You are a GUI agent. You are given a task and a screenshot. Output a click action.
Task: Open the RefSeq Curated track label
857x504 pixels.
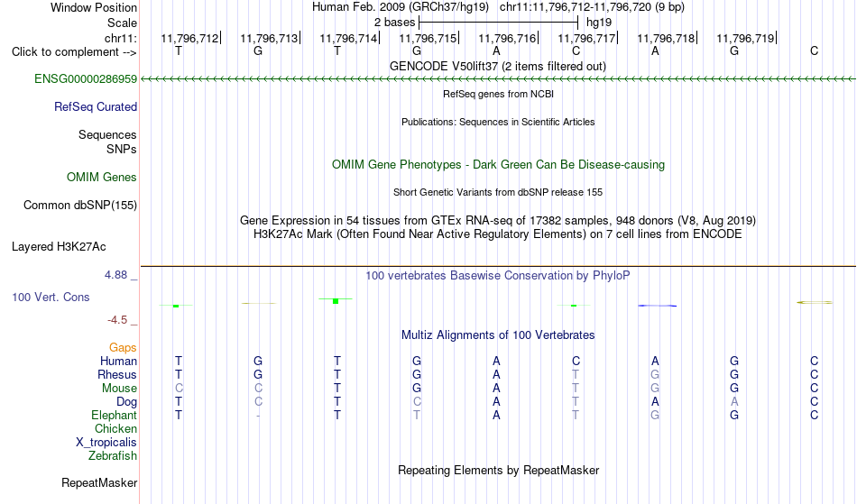96,107
